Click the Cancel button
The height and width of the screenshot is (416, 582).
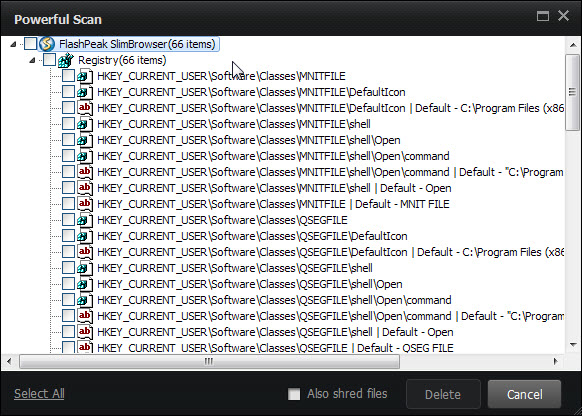pos(524,394)
